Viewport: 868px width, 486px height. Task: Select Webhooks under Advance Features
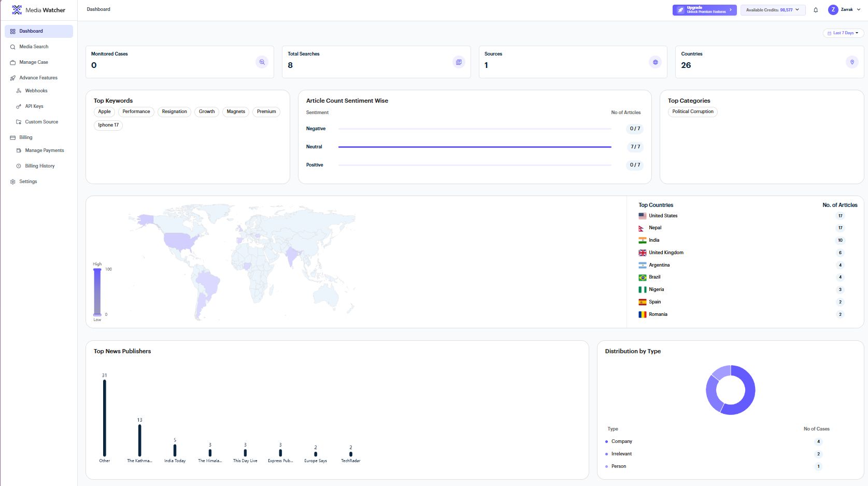pos(36,91)
